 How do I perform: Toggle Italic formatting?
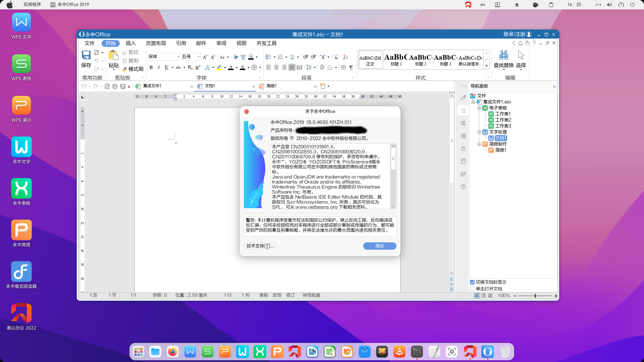click(x=159, y=67)
